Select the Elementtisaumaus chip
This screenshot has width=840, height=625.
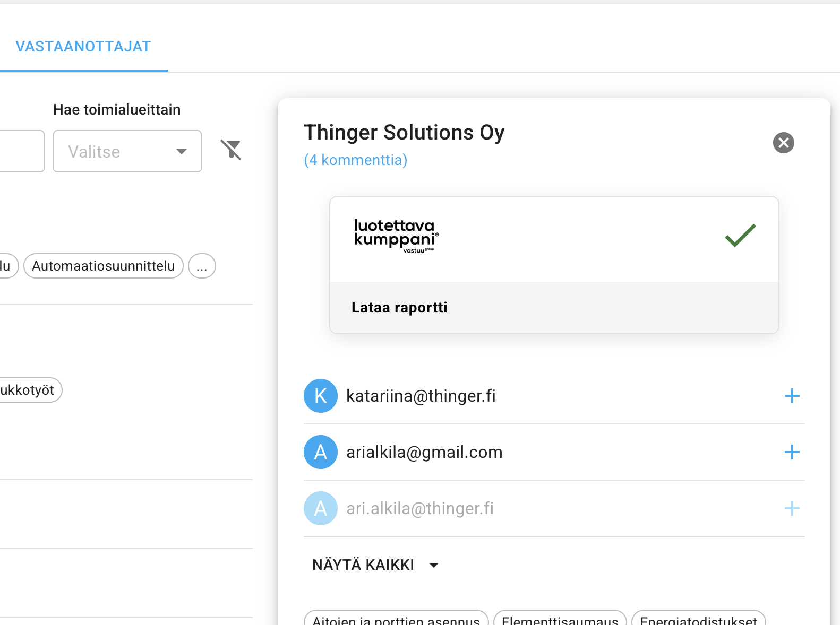560,619
